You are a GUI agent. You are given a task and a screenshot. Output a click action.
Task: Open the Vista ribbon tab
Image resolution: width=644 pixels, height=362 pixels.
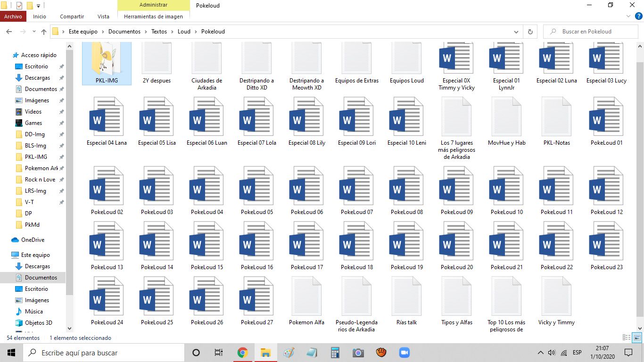pos(103,16)
